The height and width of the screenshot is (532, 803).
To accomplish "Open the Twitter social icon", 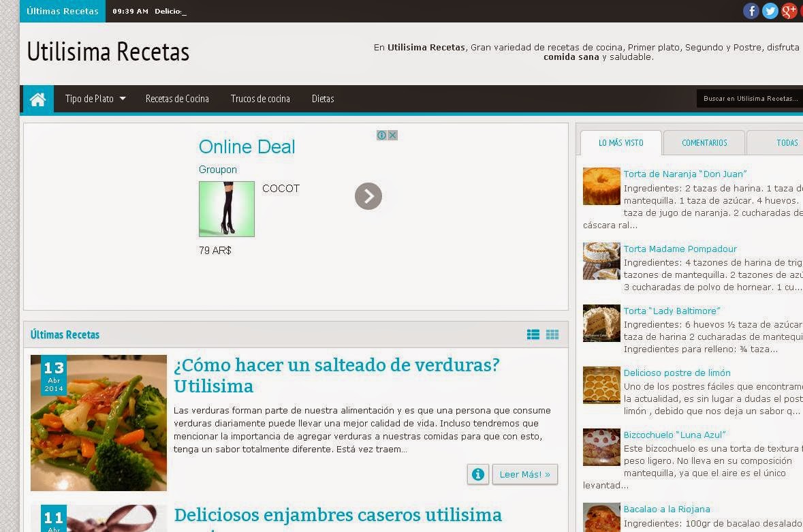I will (x=770, y=11).
